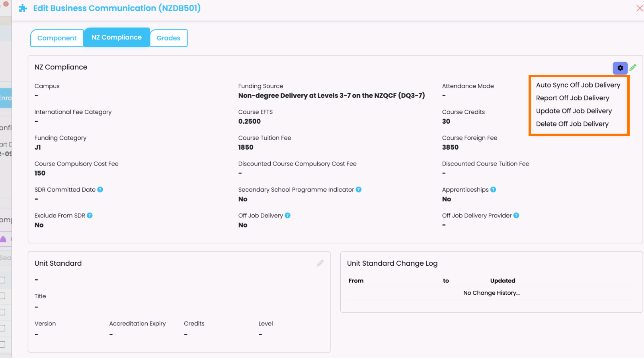Edit the Unit Standard via pencil icon
The image size is (644, 358).
[x=320, y=263]
